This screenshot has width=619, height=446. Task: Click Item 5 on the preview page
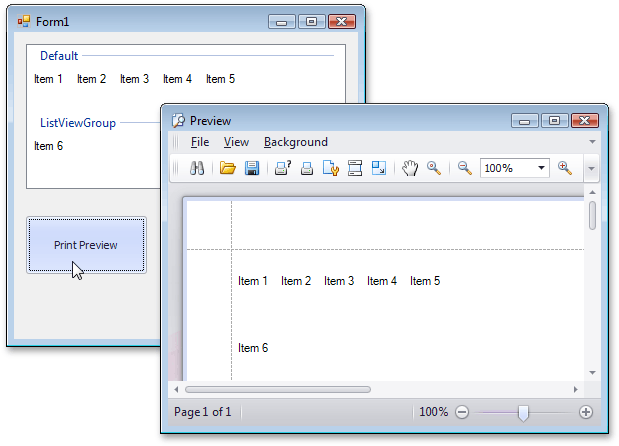(425, 281)
